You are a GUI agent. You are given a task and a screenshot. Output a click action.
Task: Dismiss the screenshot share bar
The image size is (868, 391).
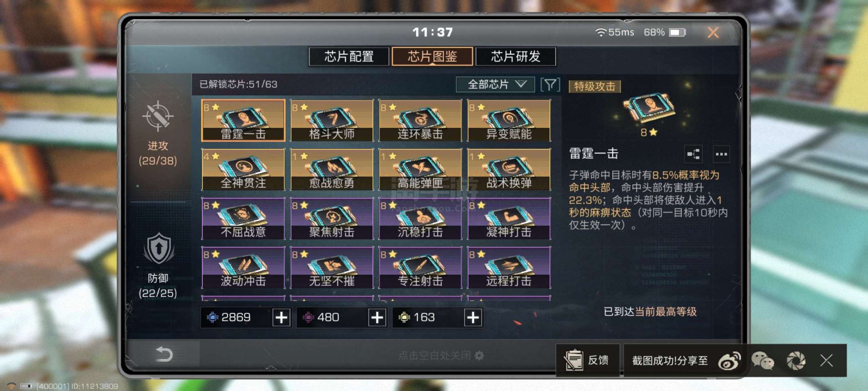826,360
